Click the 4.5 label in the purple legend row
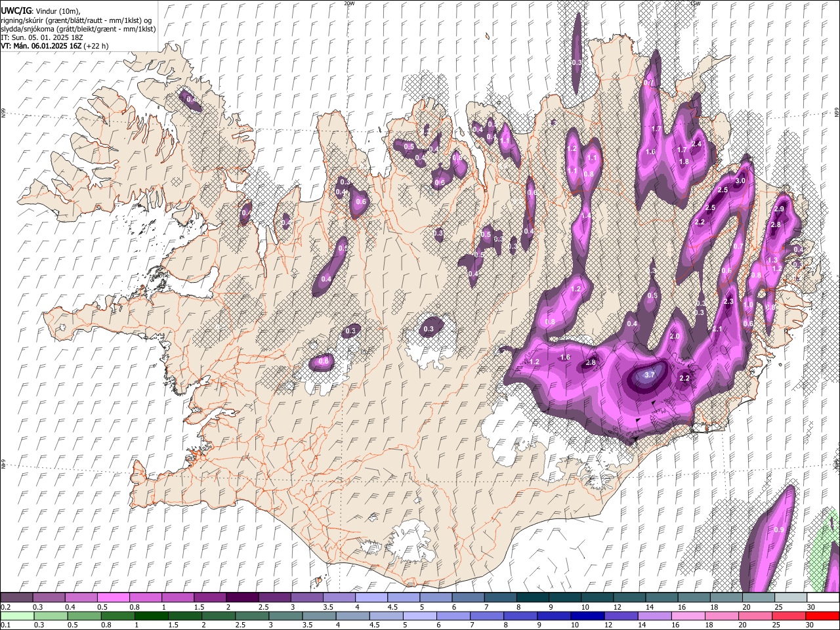Viewport: 840px width, 630px height. tap(392, 607)
